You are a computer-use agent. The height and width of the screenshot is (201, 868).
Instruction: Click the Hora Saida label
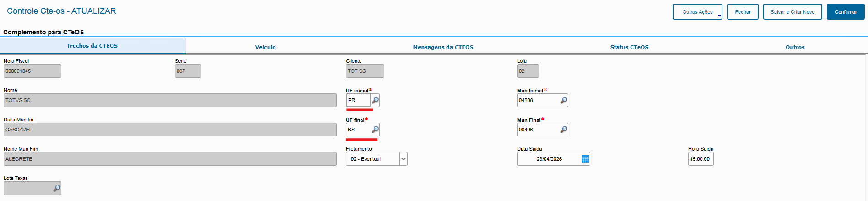point(701,149)
